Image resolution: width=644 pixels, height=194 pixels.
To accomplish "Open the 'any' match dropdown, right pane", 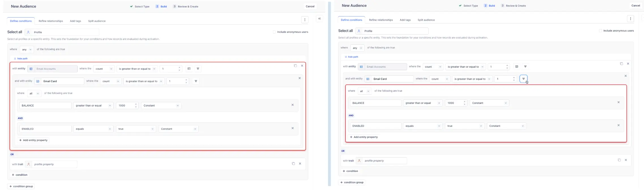I will click(x=357, y=48).
